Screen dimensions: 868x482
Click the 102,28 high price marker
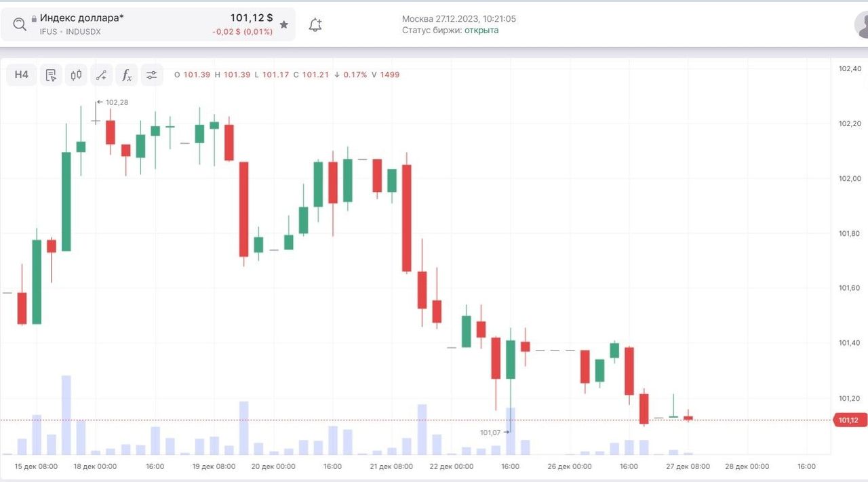point(117,102)
